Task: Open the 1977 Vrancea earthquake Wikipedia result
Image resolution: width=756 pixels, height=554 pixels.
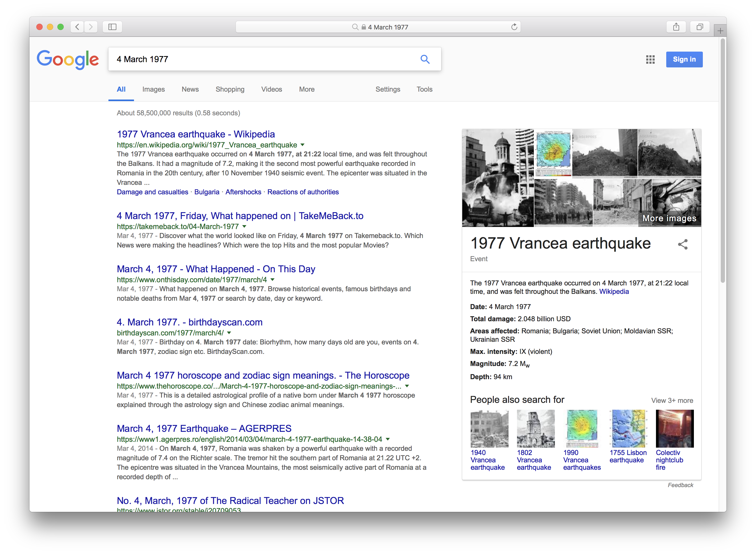Action: pos(196,134)
